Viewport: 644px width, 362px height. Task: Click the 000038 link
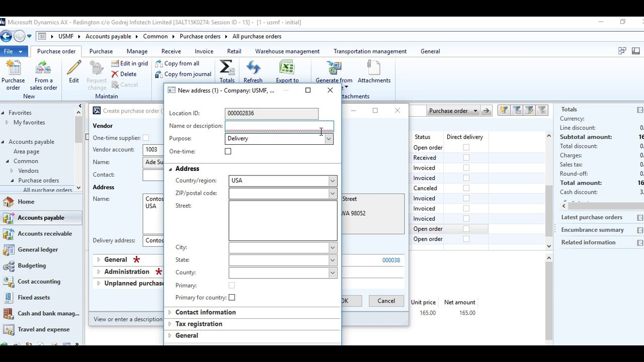391,260
